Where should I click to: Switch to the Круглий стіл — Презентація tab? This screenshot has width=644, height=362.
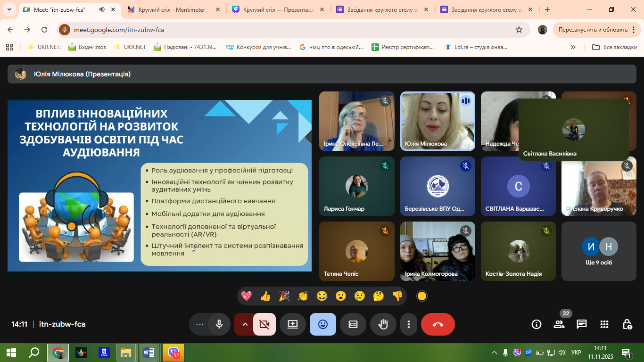coord(278,9)
